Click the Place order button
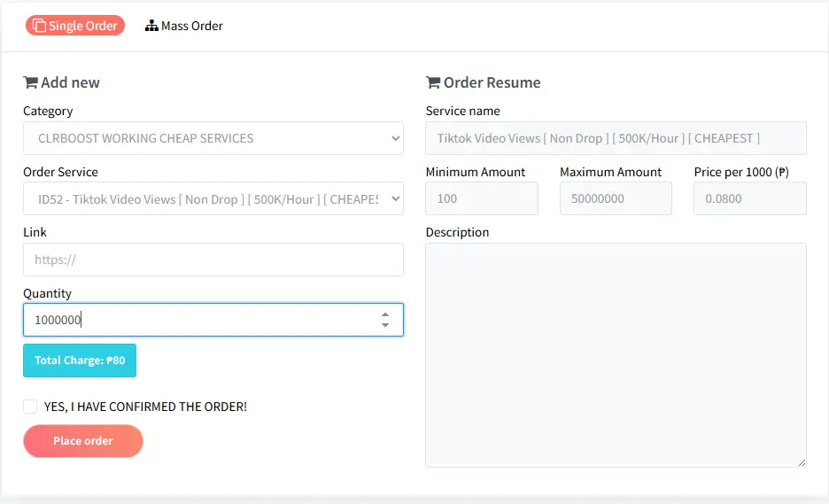Screen dimensions: 829x504 pyautogui.click(x=83, y=441)
